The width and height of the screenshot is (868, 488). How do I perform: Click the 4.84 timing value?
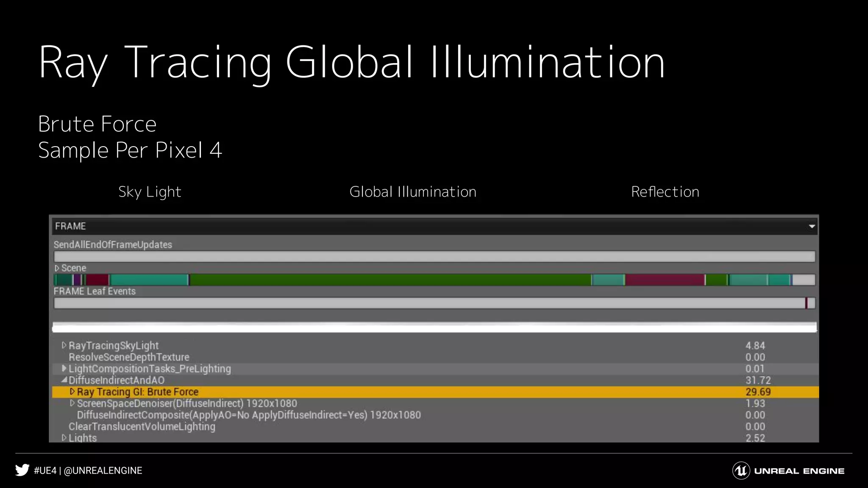point(755,346)
